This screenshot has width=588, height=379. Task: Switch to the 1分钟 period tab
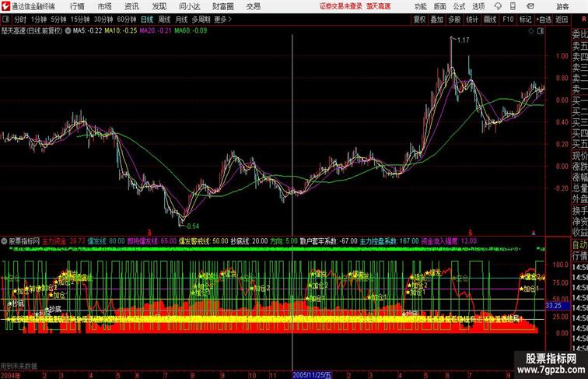(x=39, y=19)
